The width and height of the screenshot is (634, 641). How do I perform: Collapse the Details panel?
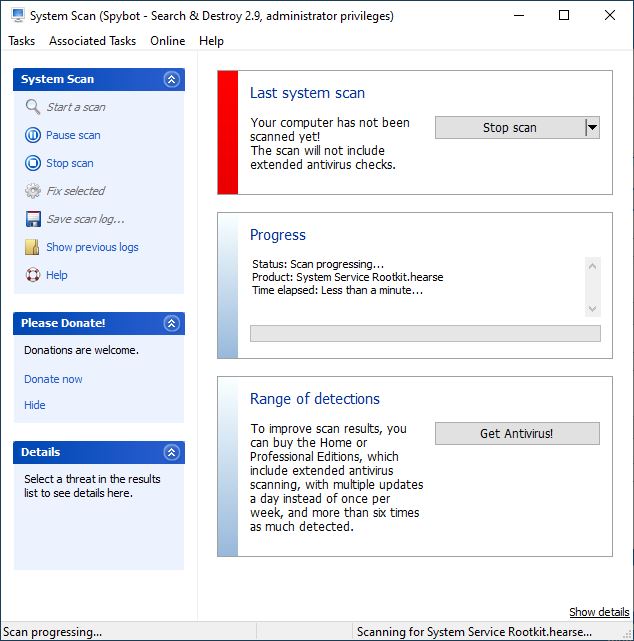point(172,453)
